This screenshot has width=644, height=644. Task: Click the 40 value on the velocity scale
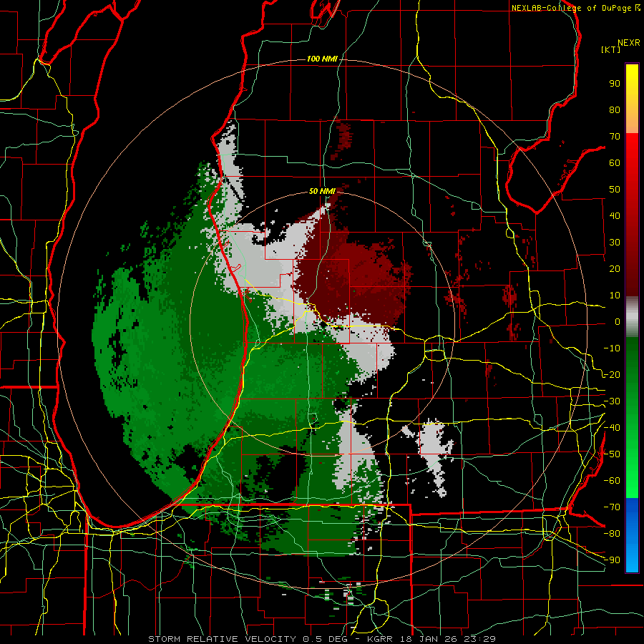pyautogui.click(x=615, y=216)
